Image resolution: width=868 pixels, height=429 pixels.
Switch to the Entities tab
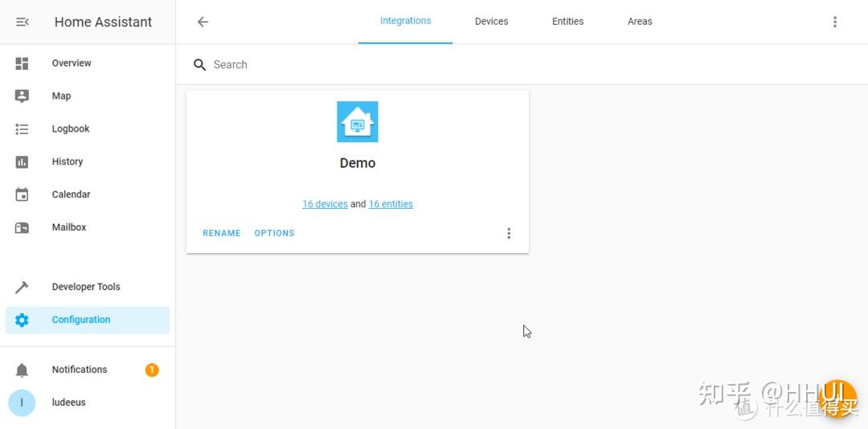point(567,22)
